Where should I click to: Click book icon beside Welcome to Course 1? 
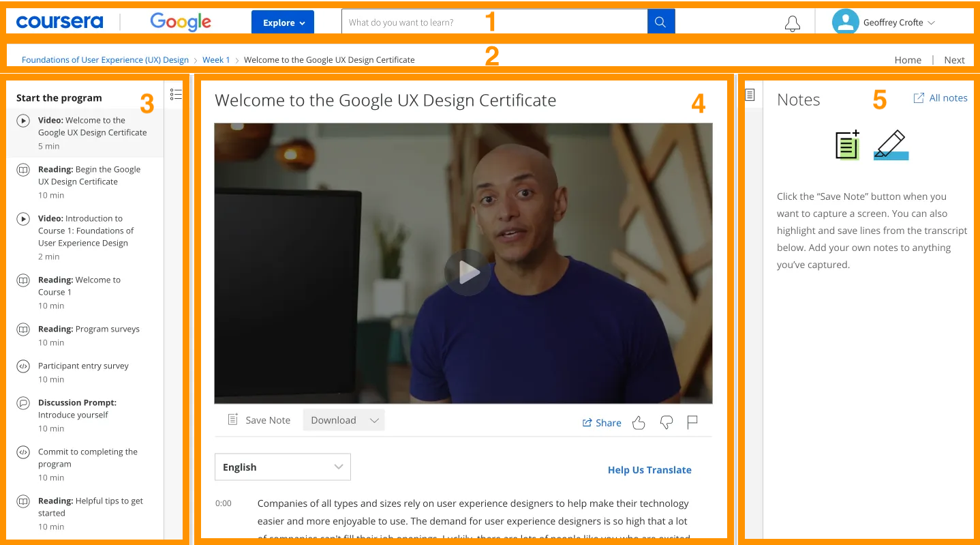coord(23,280)
